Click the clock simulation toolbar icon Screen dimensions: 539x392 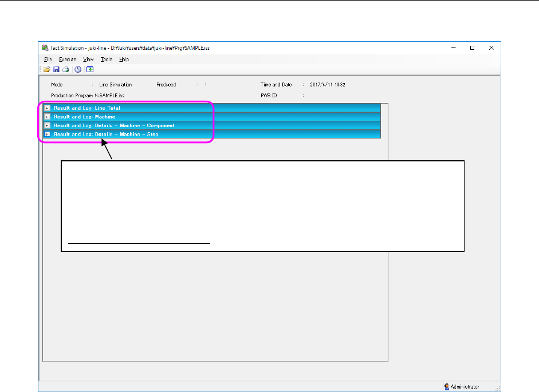pyautogui.click(x=78, y=69)
